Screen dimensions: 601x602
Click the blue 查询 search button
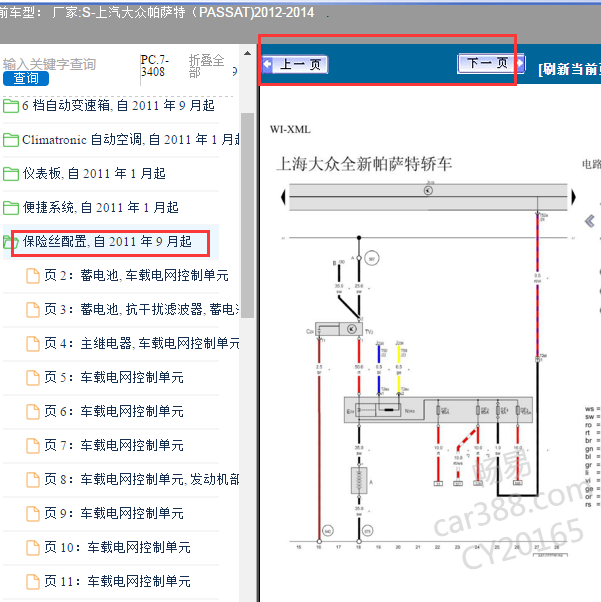coord(26,78)
